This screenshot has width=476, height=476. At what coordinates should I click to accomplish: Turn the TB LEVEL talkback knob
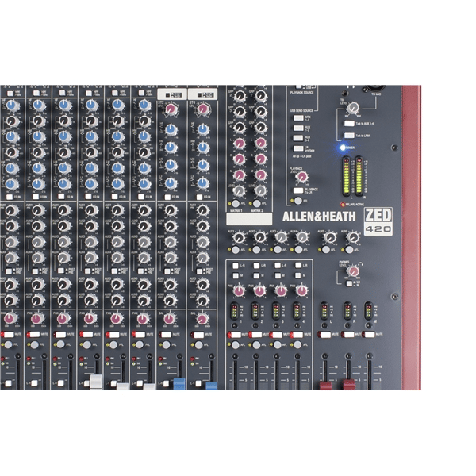pos(353,108)
